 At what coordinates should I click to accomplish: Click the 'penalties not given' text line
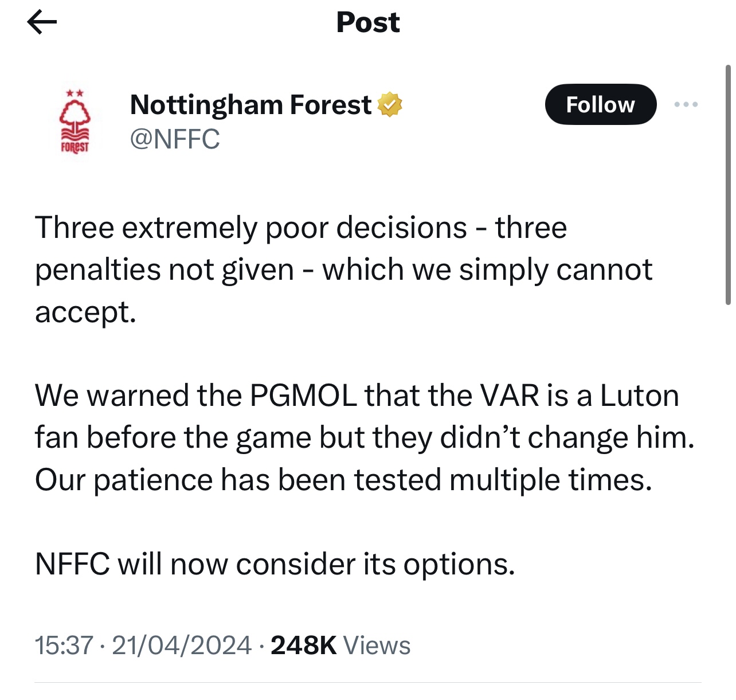pyautogui.click(x=164, y=269)
